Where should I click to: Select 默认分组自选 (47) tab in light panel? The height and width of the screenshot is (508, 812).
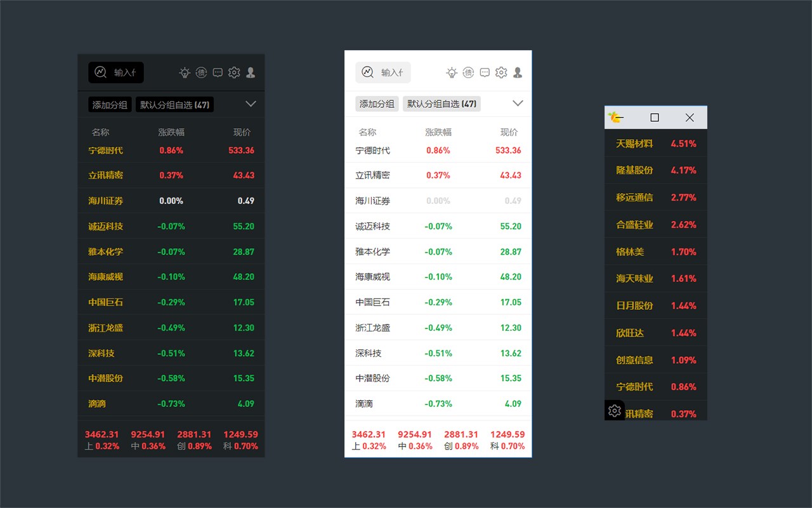(442, 104)
